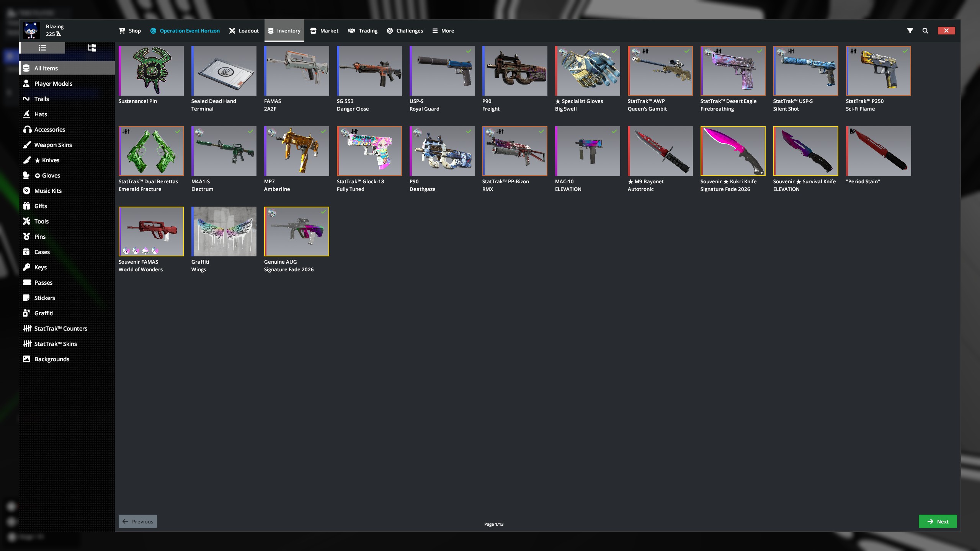
Task: Switch to grouped tree view icon
Action: pyautogui.click(x=91, y=48)
